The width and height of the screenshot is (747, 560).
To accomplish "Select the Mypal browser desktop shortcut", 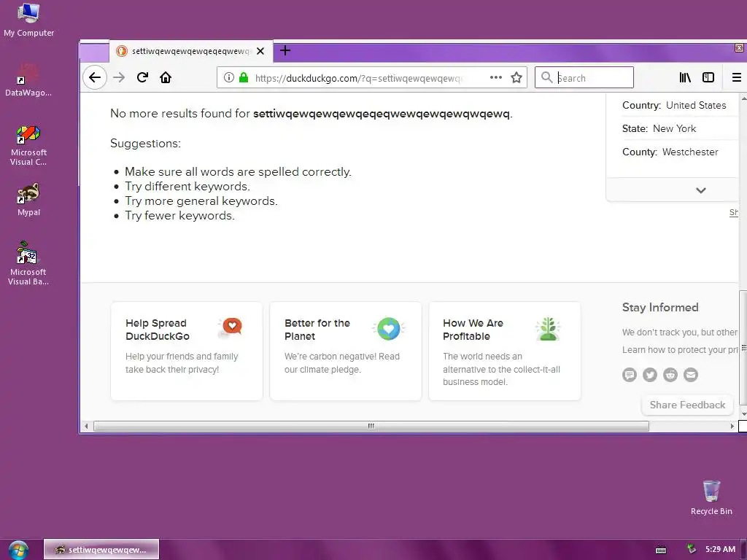I will pos(28,200).
